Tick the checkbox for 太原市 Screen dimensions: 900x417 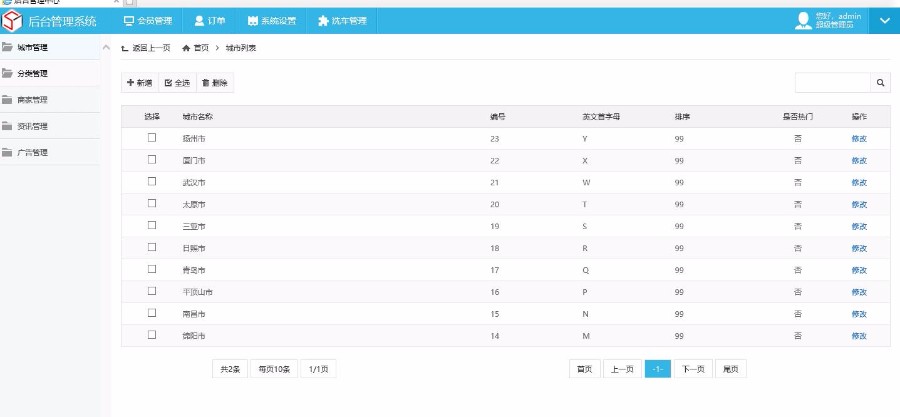tap(152, 203)
